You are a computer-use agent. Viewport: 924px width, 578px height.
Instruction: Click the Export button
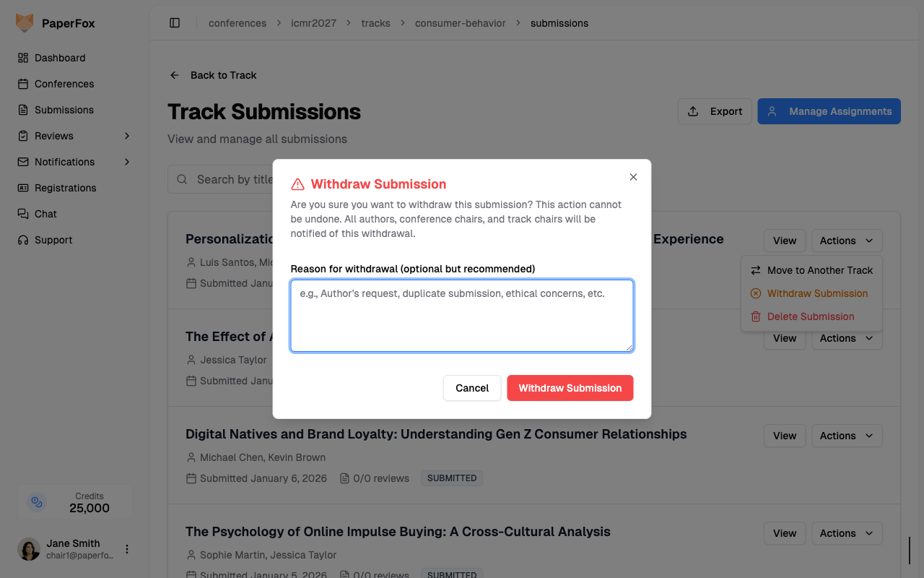[x=715, y=111]
